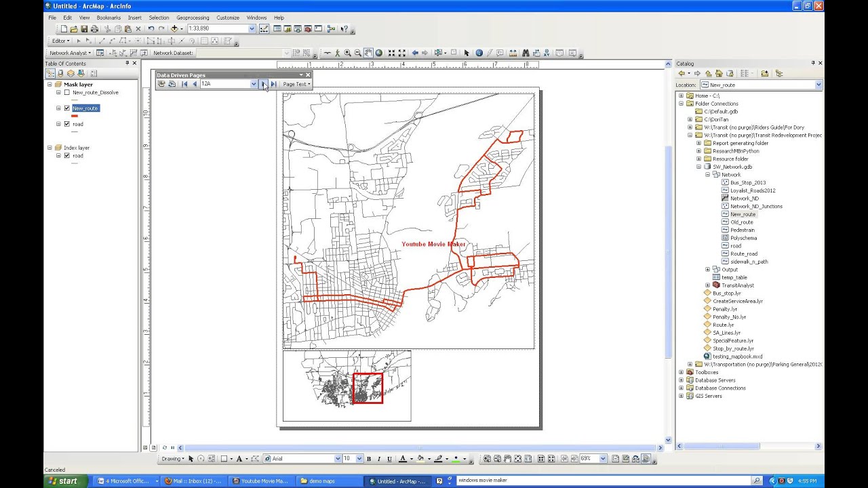Click the Underline formatting icon

pyautogui.click(x=389, y=459)
